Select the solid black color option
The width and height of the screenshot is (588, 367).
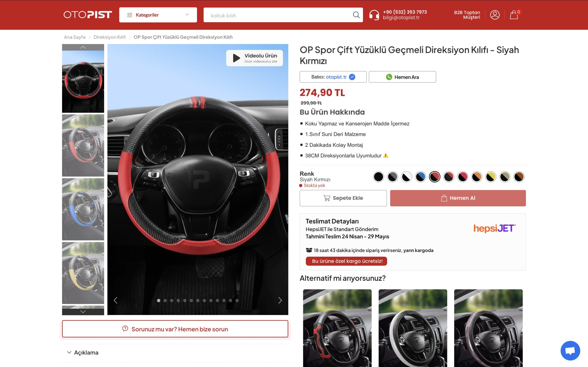click(x=378, y=177)
